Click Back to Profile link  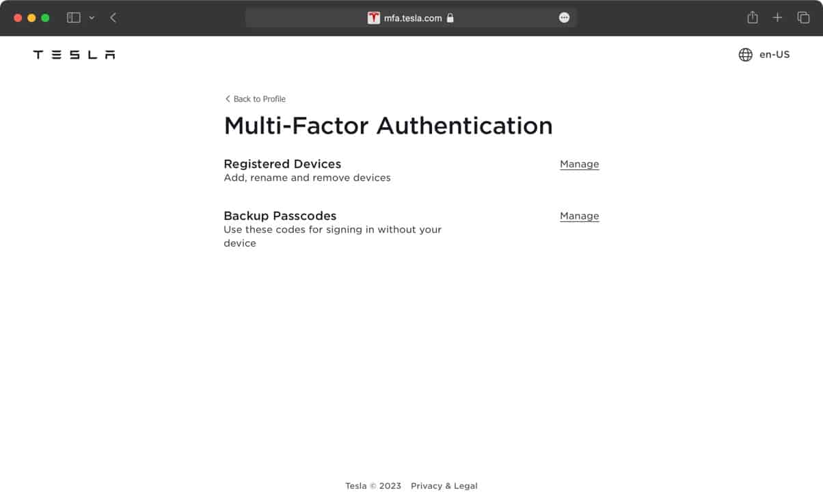255,99
